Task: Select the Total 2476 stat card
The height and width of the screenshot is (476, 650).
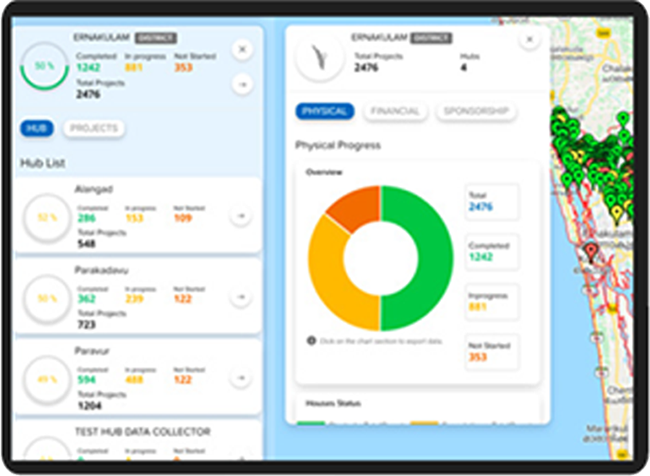Action: tap(492, 201)
